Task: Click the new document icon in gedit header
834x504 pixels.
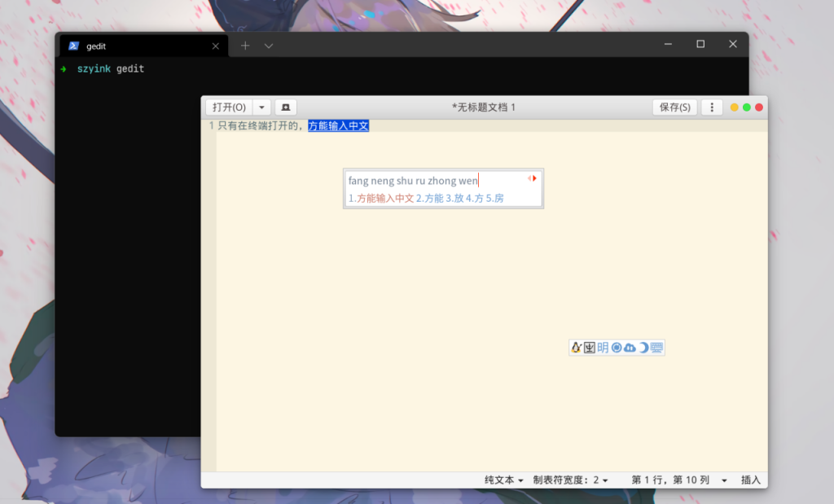Action: 286,107
